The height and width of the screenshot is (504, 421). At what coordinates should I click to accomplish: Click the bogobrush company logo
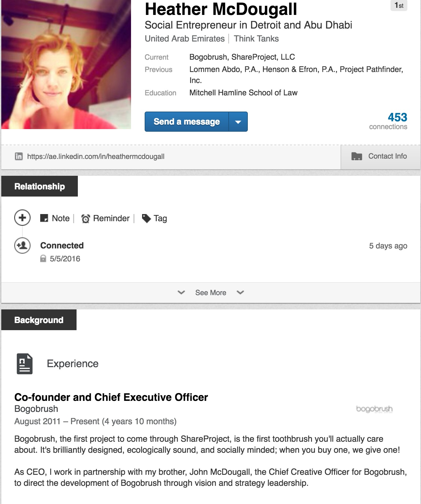click(374, 409)
